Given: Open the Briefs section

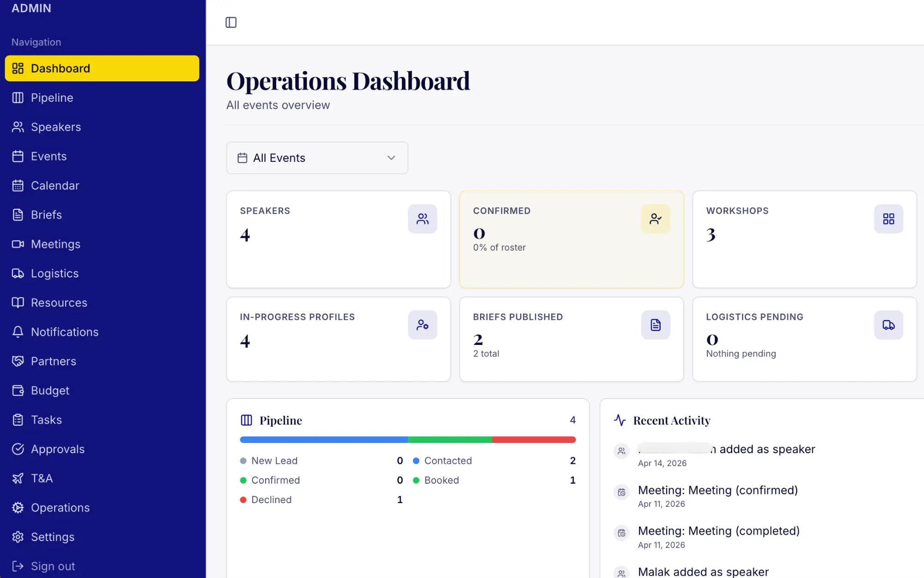Looking at the screenshot, I should click(x=102, y=215).
